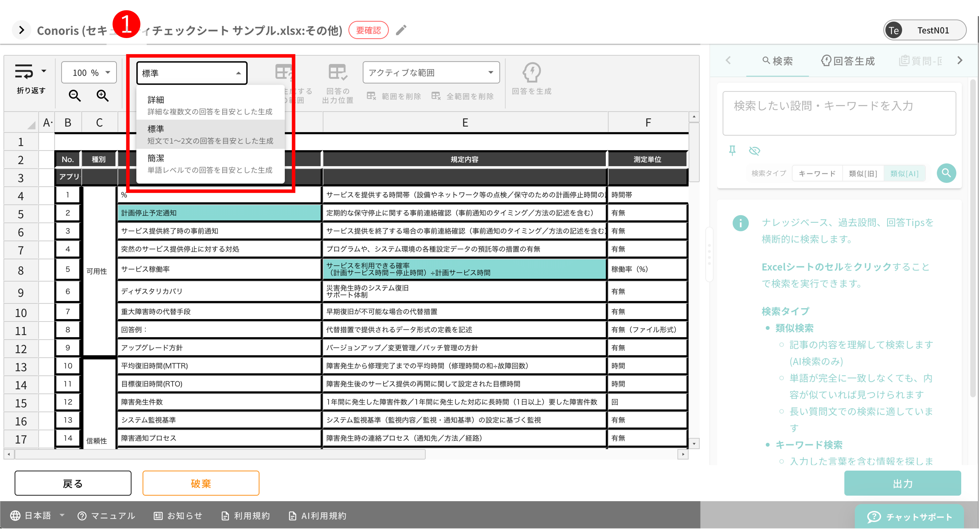Expand the sidebar with the chevron button

point(21,30)
